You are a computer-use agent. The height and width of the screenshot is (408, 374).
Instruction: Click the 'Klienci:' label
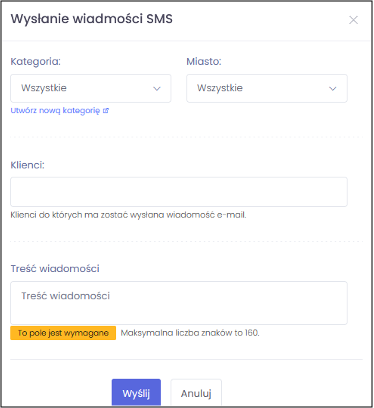click(x=27, y=165)
